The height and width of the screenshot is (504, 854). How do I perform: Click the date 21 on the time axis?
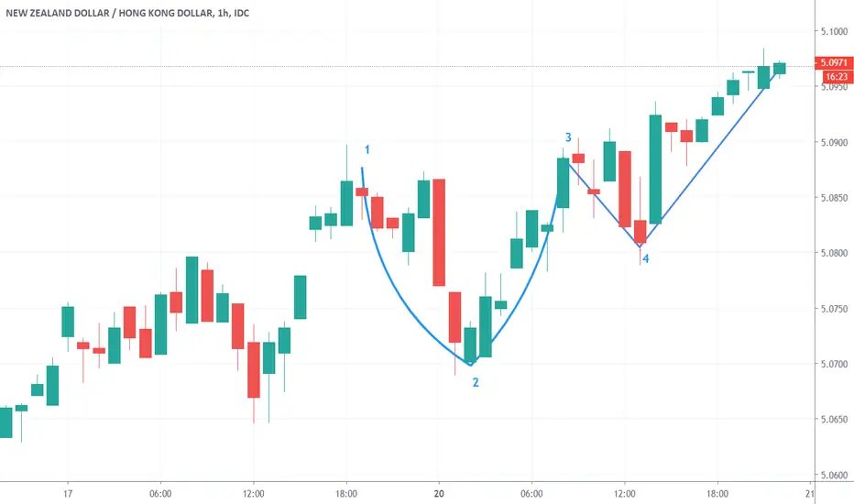(810, 494)
